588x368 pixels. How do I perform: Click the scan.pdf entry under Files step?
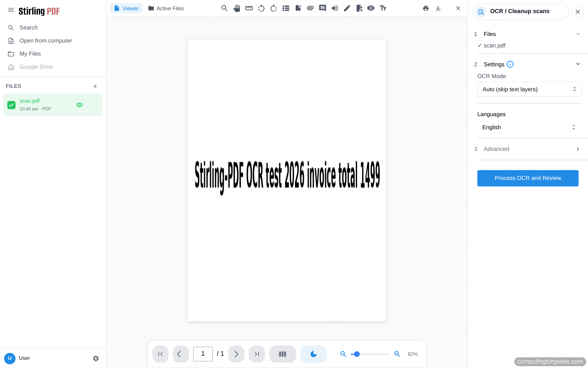tap(494, 46)
